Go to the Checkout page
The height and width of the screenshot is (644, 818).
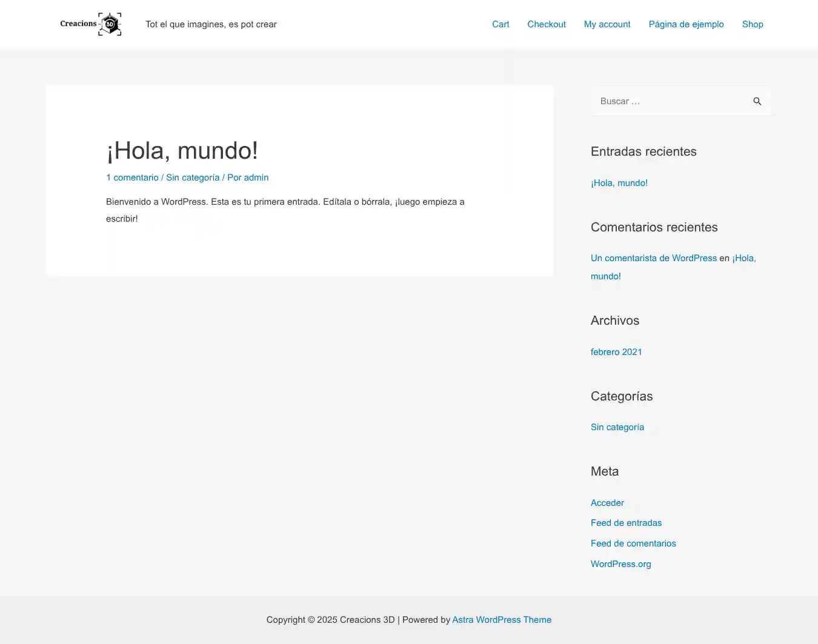coord(546,24)
